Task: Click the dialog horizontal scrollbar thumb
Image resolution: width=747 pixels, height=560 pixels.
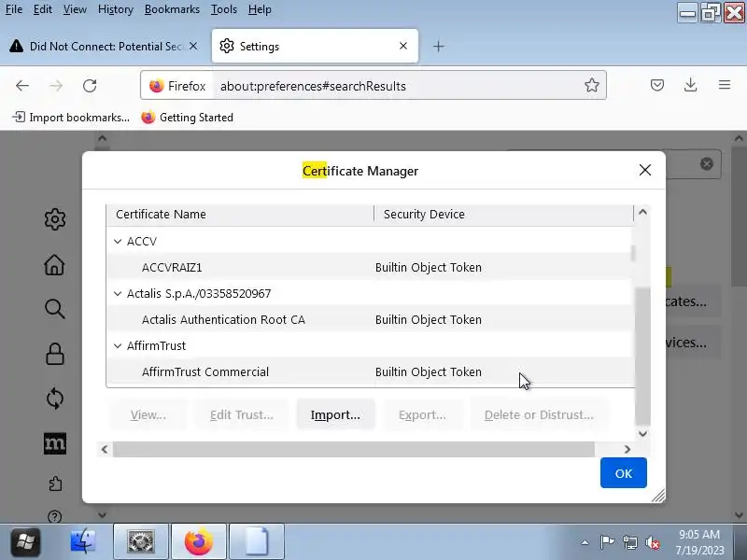Action: 354,449
